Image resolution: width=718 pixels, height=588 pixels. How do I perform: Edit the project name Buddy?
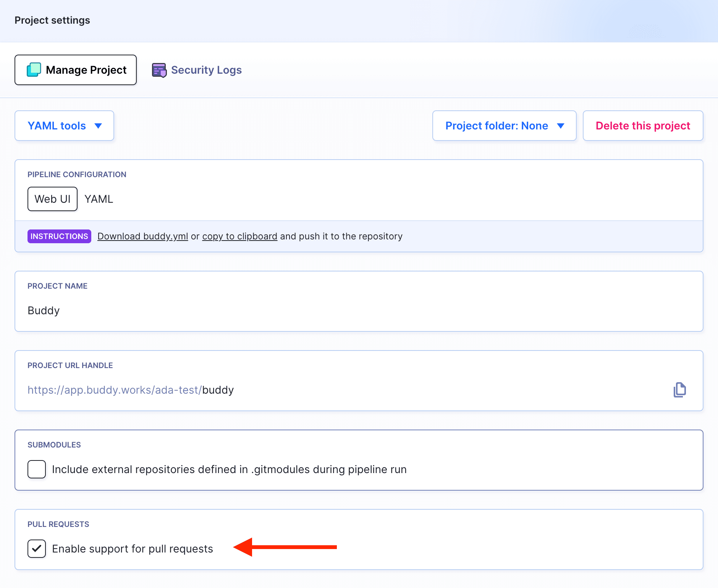pyautogui.click(x=43, y=310)
